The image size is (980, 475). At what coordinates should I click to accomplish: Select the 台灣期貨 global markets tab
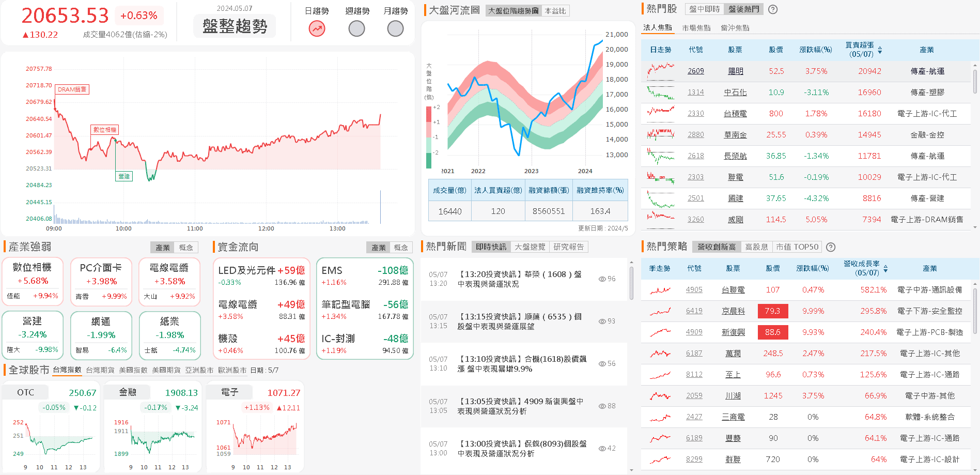(100, 370)
